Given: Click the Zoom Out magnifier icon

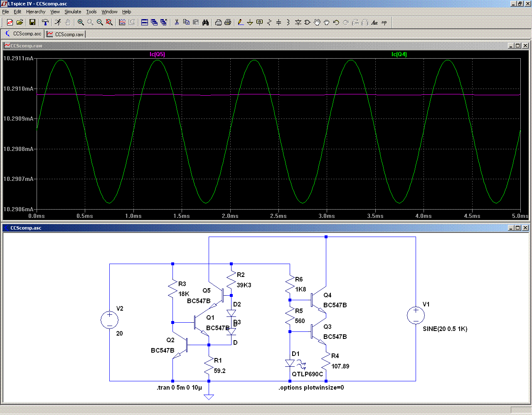Looking at the screenshot, I should 100,22.
